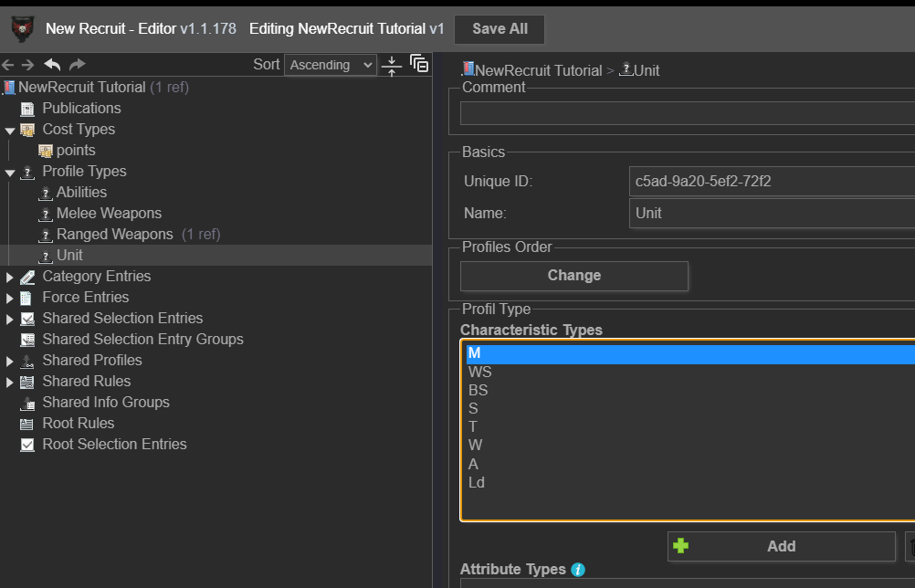This screenshot has width=915, height=588.
Task: Click Root Selection Entries icon
Action: coord(27,445)
